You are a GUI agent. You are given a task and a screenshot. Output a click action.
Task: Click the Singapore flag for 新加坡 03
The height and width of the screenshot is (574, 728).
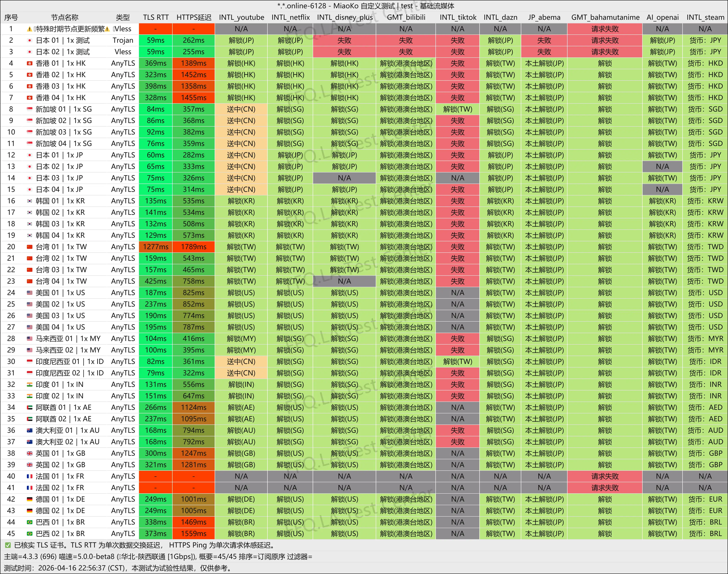(29, 132)
